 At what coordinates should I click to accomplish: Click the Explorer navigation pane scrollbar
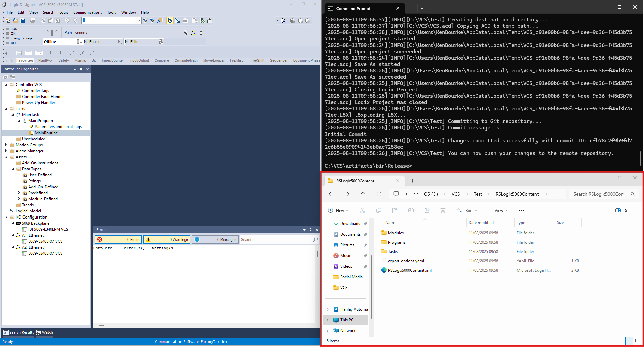(x=371, y=286)
